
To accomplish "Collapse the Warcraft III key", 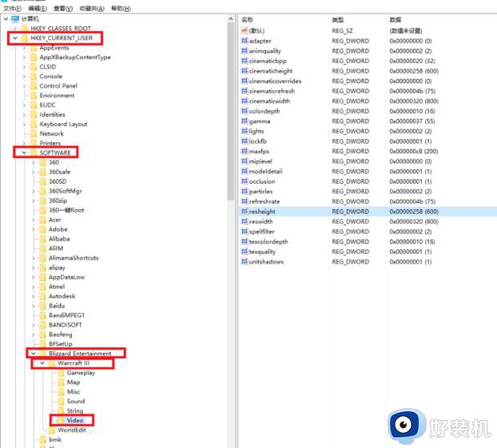I will [x=42, y=363].
